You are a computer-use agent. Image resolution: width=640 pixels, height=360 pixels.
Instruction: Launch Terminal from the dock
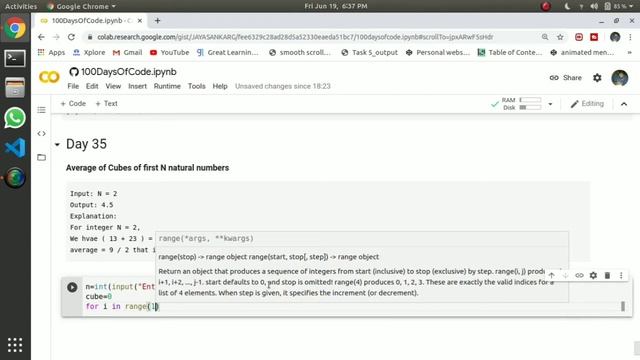[15, 59]
